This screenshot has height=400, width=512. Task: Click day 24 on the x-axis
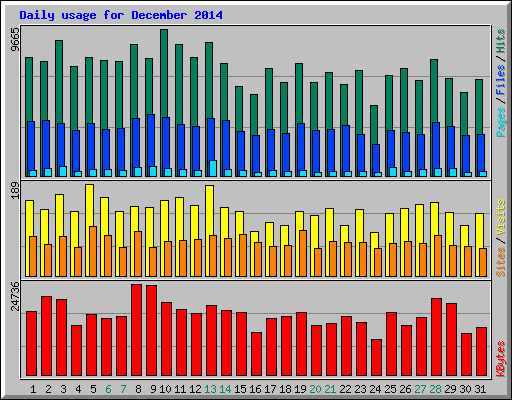click(x=375, y=389)
